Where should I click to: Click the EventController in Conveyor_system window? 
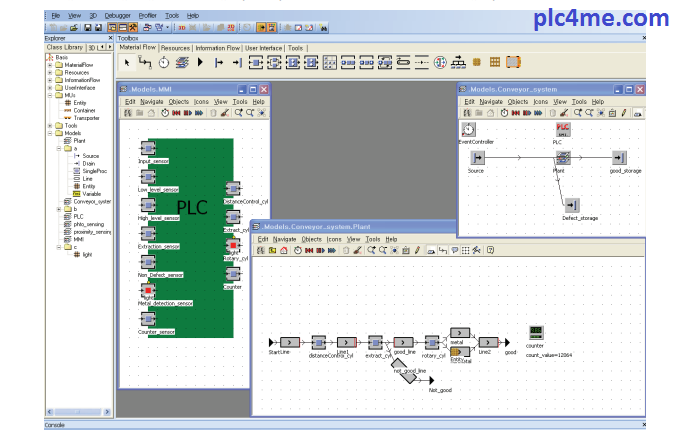click(469, 129)
